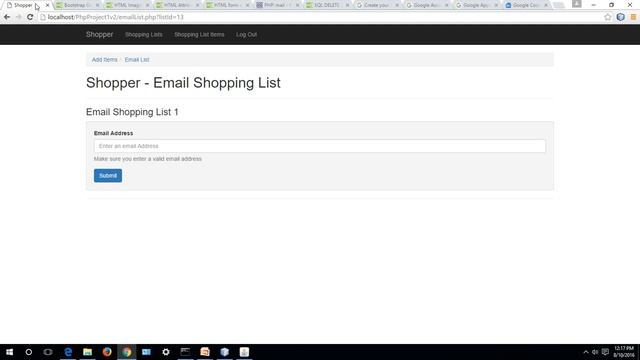The height and width of the screenshot is (360, 640).
Task: Open the Windows Start menu
Action: click(x=9, y=352)
